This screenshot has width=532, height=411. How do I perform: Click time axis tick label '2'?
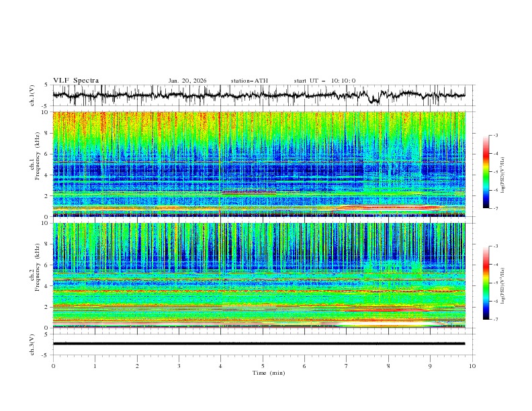(137, 366)
